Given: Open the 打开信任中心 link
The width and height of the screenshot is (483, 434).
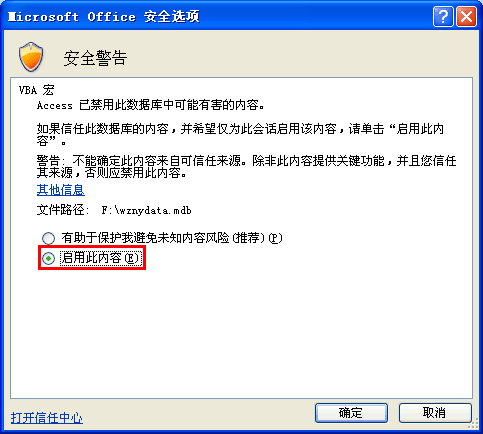Looking at the screenshot, I should tap(47, 418).
